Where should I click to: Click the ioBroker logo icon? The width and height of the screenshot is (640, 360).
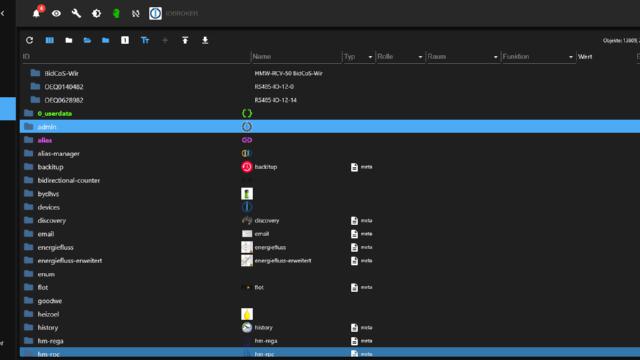(x=156, y=13)
